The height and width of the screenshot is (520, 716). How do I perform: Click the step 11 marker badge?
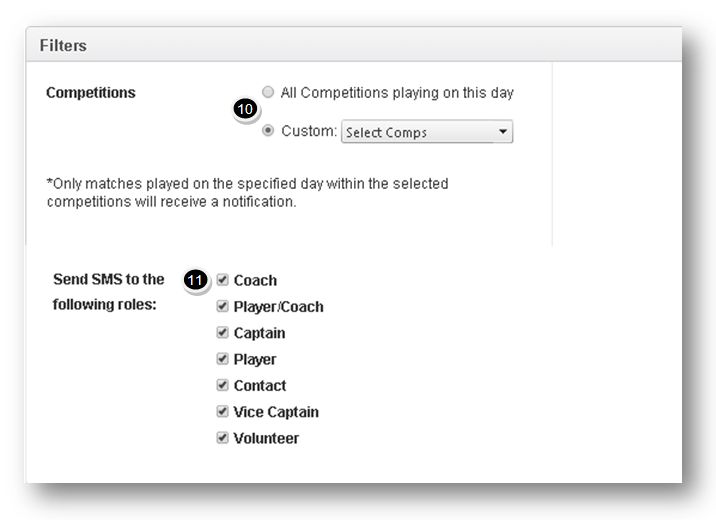coord(195,280)
